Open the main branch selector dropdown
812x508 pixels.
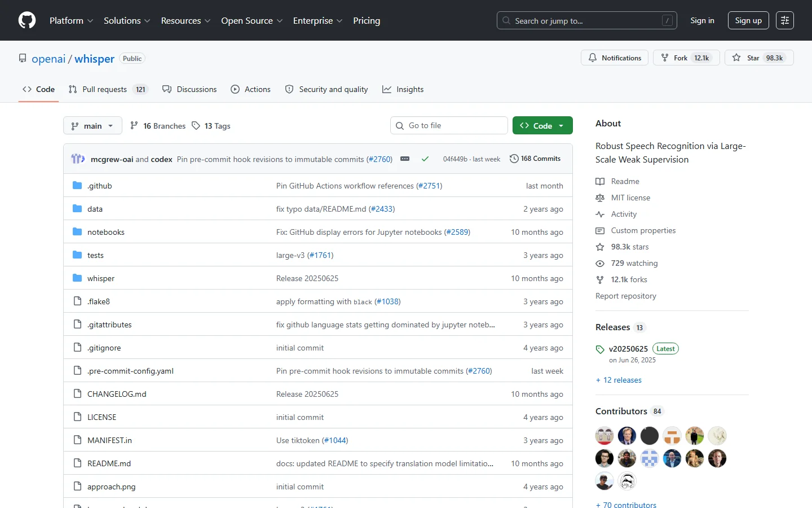tap(92, 125)
